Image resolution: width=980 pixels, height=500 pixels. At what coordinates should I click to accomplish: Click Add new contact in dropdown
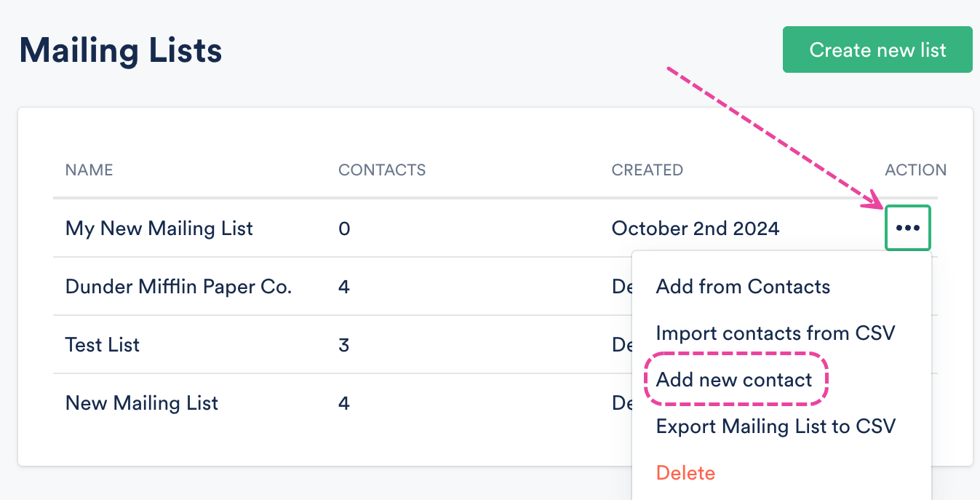coord(733,380)
